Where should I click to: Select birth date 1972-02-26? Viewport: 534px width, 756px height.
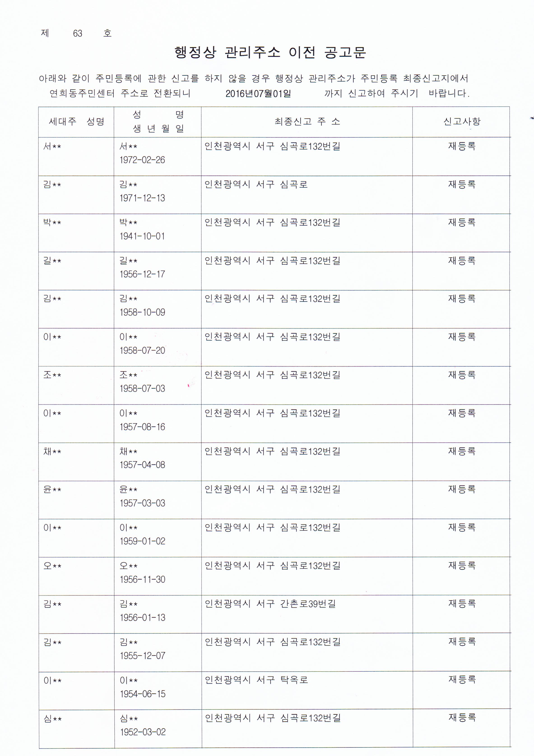(x=142, y=160)
